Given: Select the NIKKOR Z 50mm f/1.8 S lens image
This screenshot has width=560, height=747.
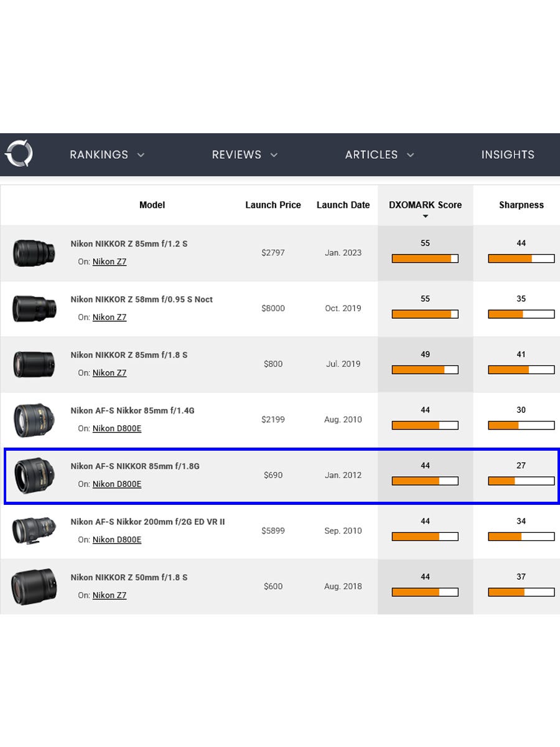Looking at the screenshot, I should (x=34, y=586).
